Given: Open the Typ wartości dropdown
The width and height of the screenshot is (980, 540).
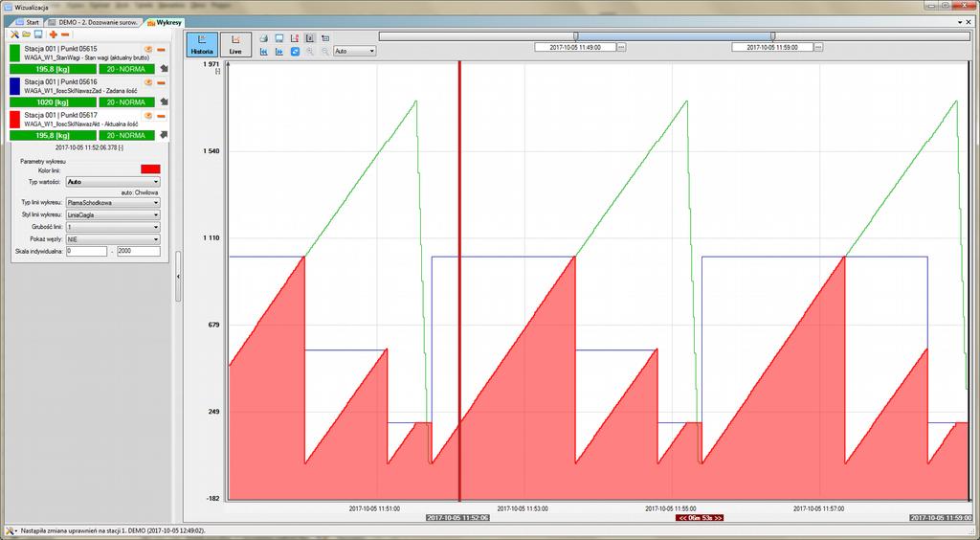Looking at the screenshot, I should pos(113,182).
